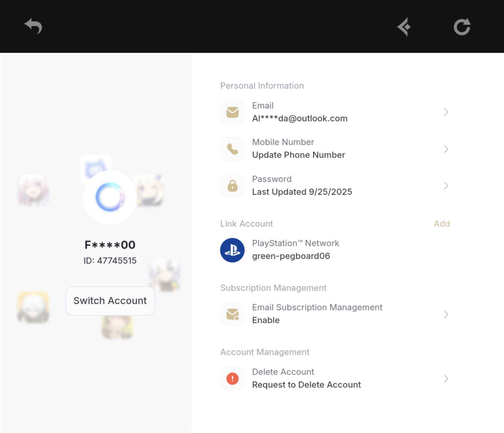Image resolution: width=504 pixels, height=433 pixels.
Task: Open the Delete Account row chevron
Action: coord(446,378)
